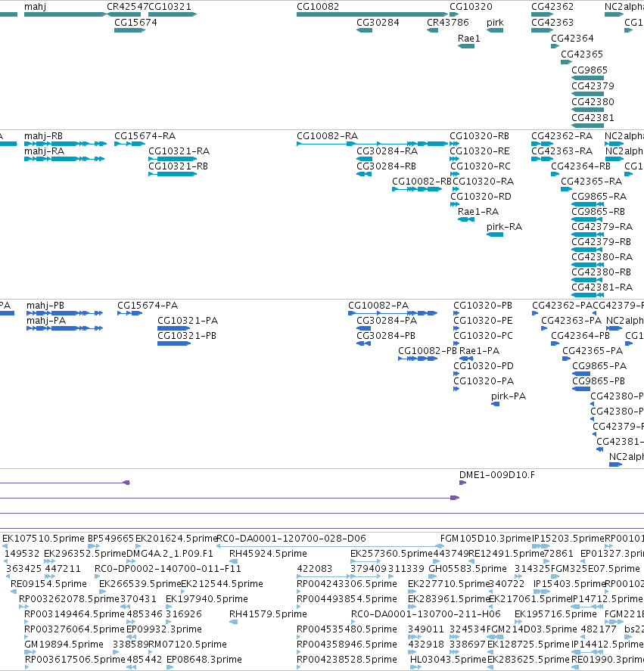
Task: Click the CG10321-PB protein label
Action: pyautogui.click(x=187, y=336)
